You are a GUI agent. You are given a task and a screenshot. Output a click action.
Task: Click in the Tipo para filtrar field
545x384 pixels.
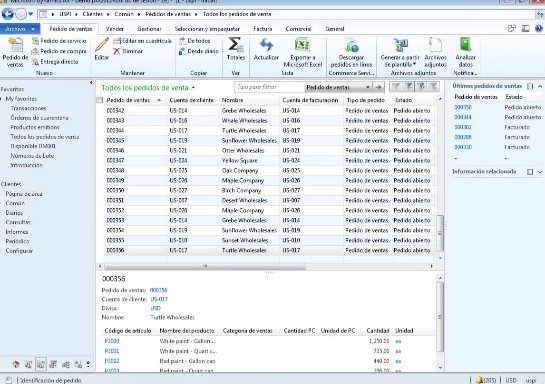click(269, 87)
